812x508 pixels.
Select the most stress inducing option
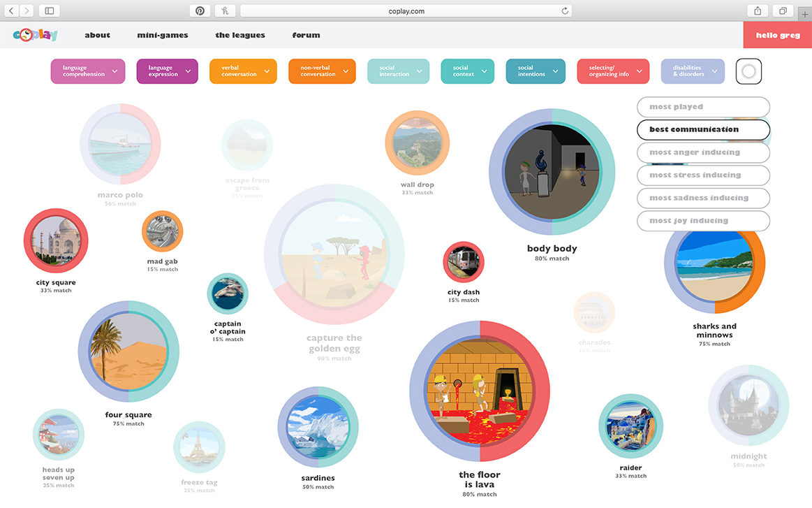pos(703,175)
